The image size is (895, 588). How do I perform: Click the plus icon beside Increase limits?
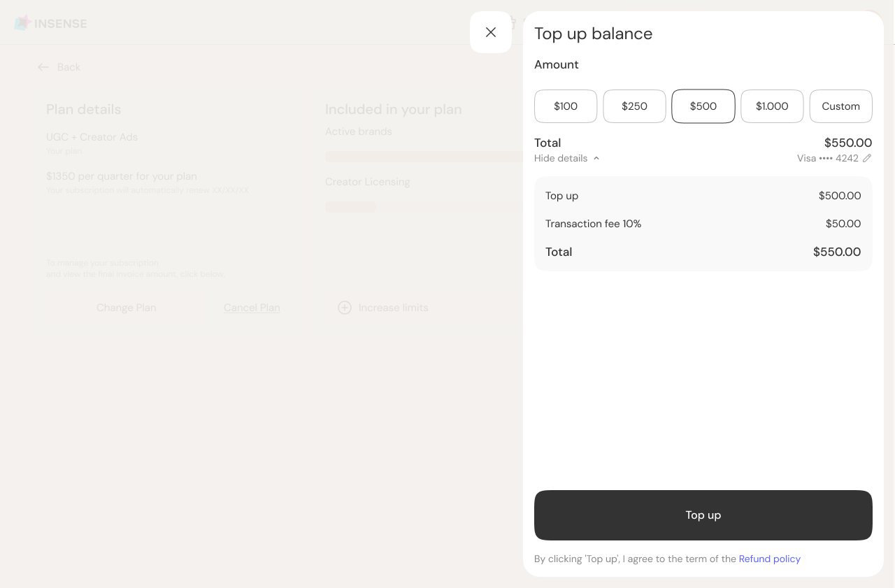344,308
